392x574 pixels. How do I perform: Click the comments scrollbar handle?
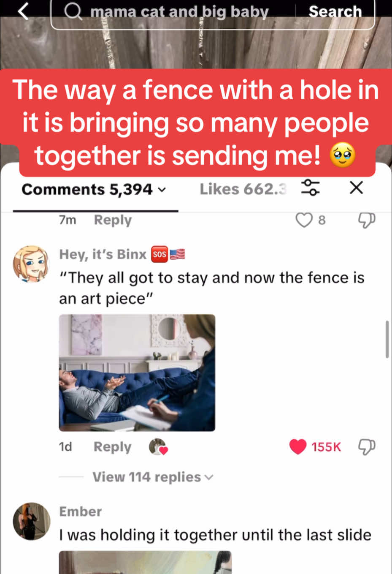(387, 339)
